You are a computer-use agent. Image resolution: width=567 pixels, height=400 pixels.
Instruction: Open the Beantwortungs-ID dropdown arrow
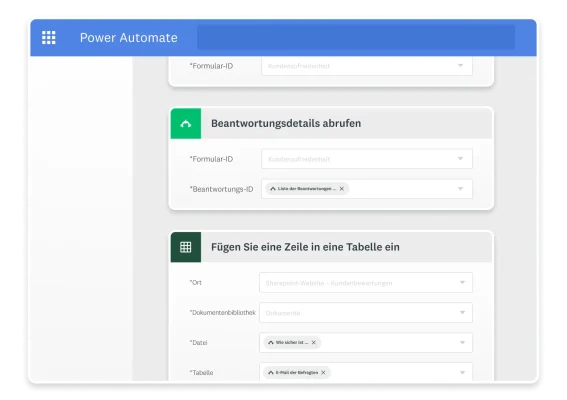460,189
